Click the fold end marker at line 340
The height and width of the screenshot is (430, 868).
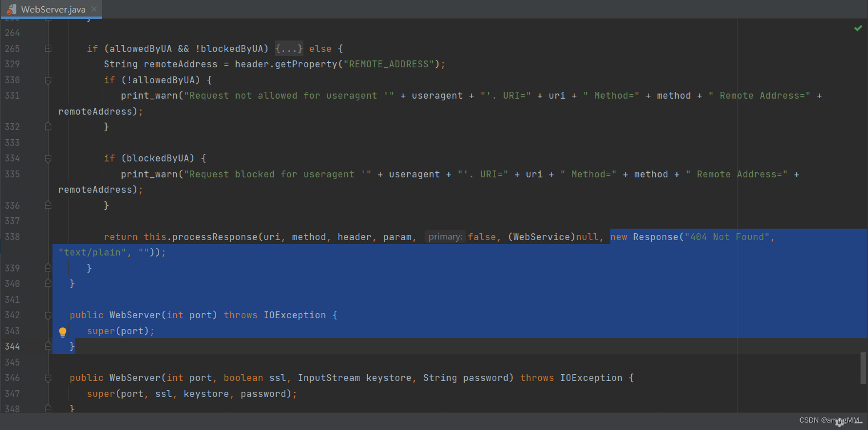[48, 283]
